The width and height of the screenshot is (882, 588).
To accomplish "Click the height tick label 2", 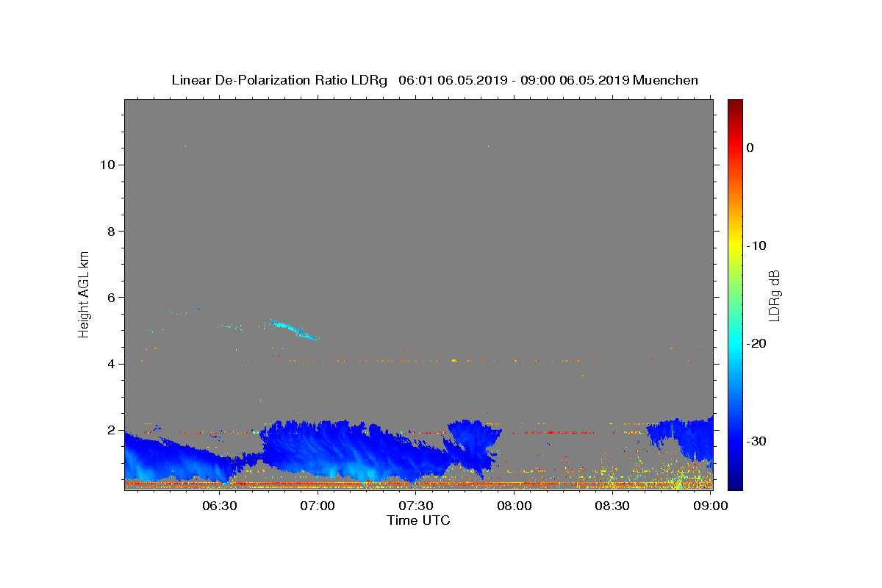I will [x=112, y=429].
